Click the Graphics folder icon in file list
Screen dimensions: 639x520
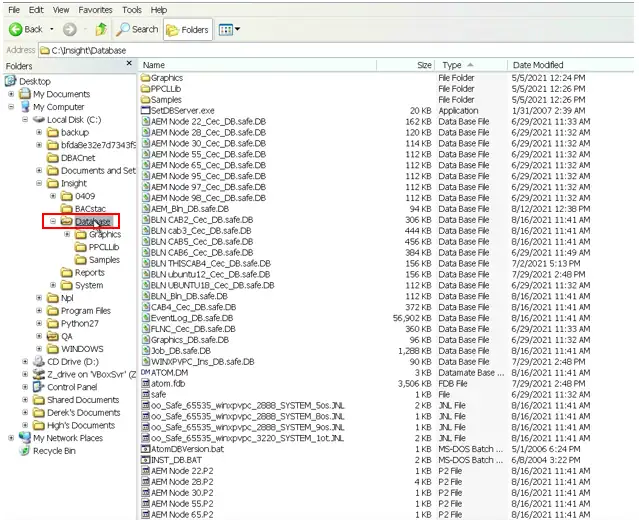[145, 77]
